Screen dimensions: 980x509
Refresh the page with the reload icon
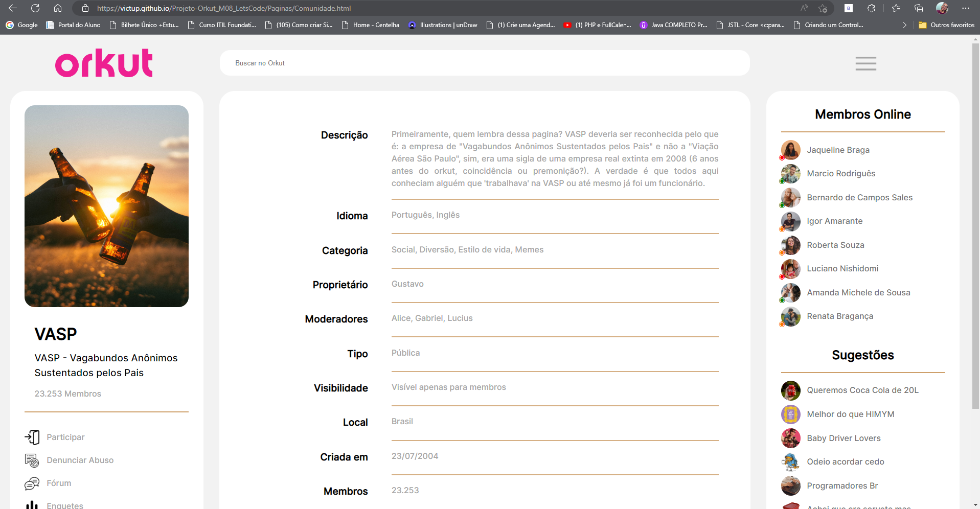point(35,8)
